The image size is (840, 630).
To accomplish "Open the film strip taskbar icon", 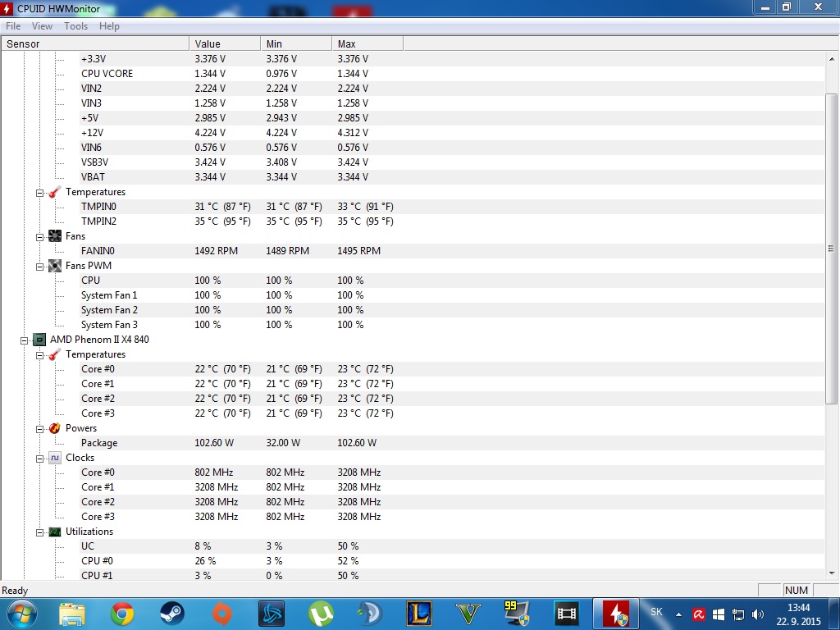I will coord(566,614).
